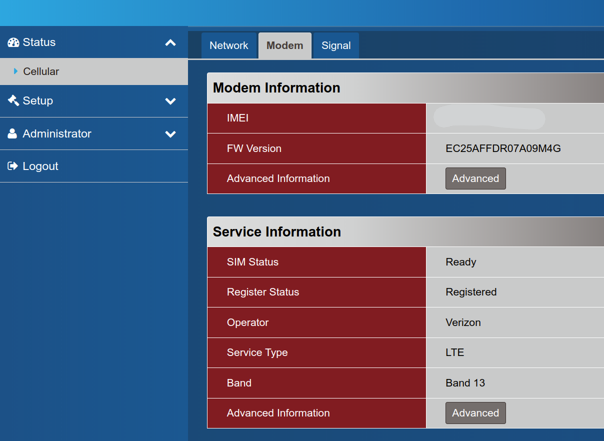This screenshot has width=604, height=441.
Task: Open the Signal tab
Action: pyautogui.click(x=336, y=45)
